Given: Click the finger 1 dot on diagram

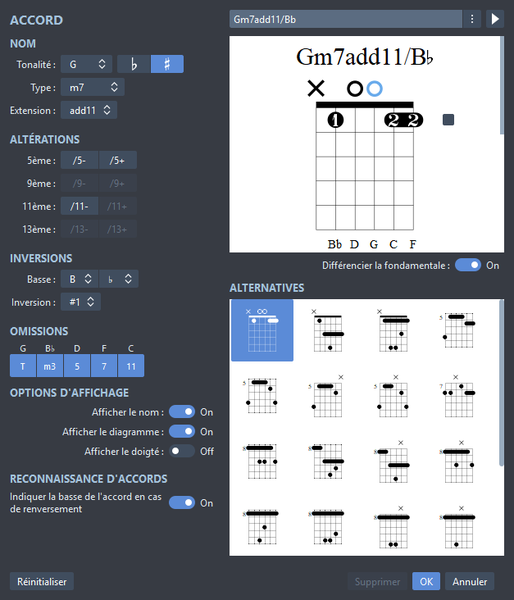Looking at the screenshot, I should tap(335, 120).
